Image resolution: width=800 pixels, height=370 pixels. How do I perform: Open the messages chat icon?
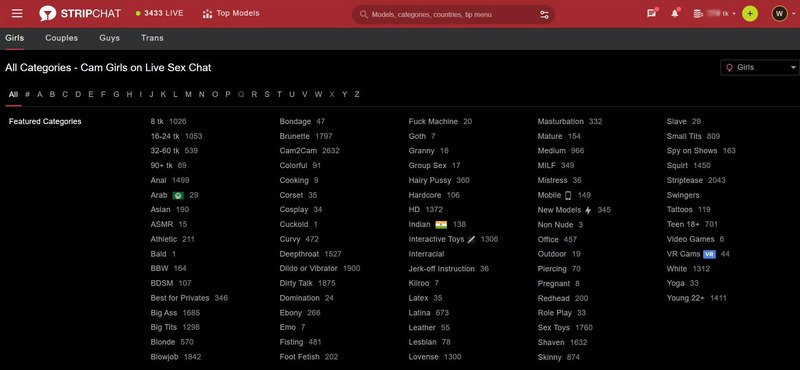652,14
